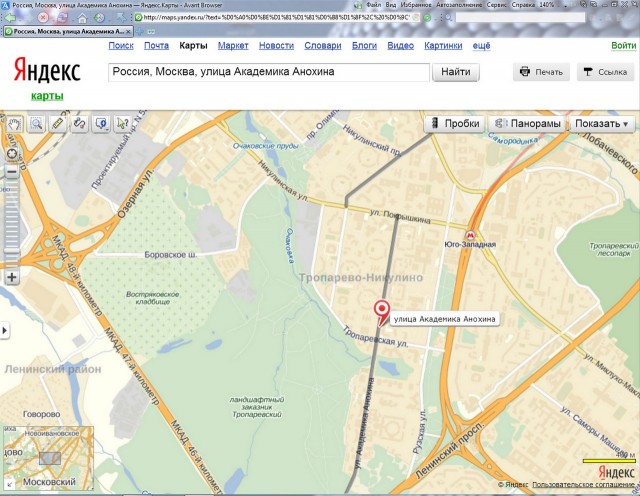Click the Говорово map label

tap(42, 414)
